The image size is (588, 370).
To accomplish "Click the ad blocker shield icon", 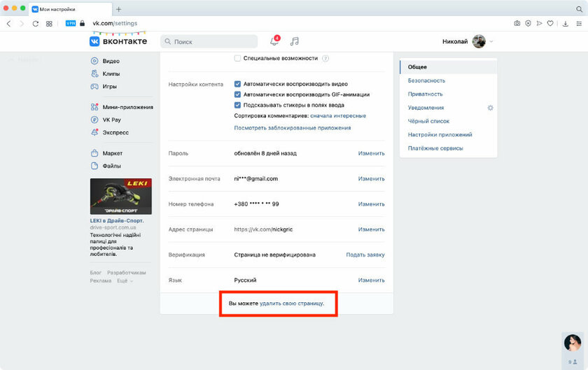I will (528, 23).
